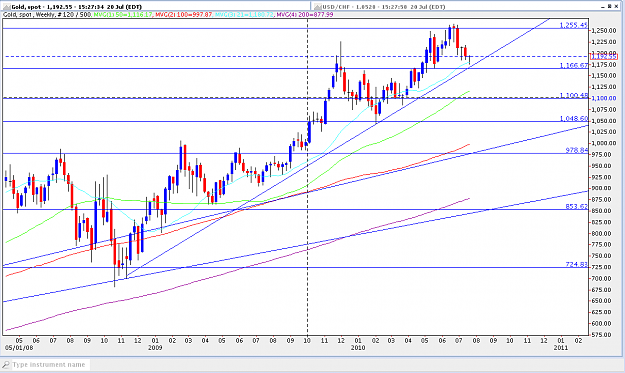
Task: Click the MVG(4) 200 indicator label
Action: 305,14
